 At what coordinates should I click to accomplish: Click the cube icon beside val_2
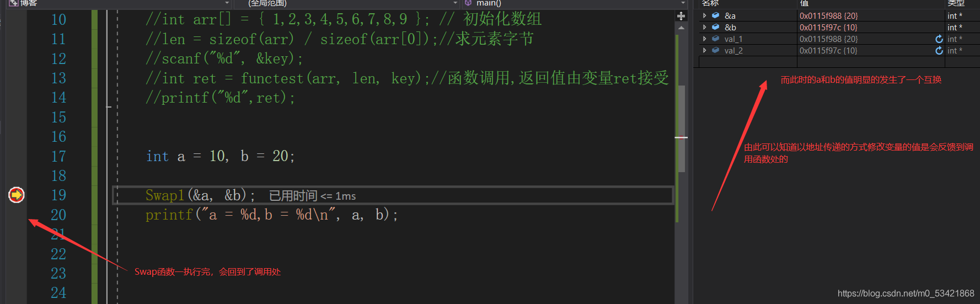716,50
